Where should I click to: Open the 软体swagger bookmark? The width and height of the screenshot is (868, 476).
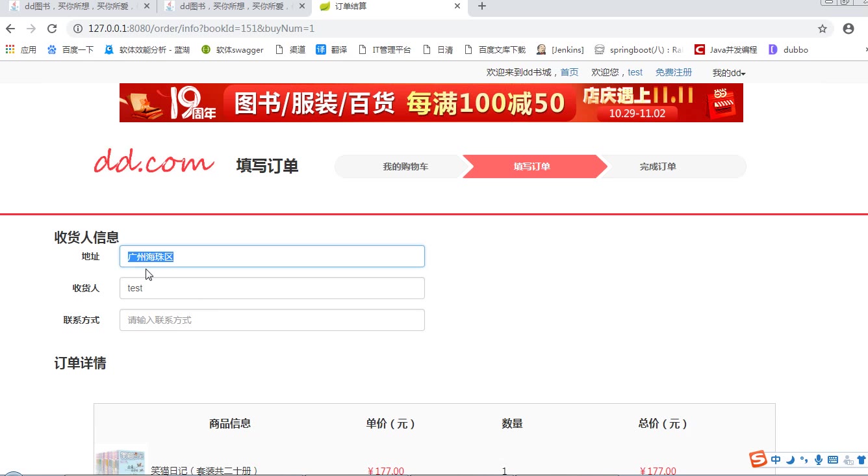233,49
